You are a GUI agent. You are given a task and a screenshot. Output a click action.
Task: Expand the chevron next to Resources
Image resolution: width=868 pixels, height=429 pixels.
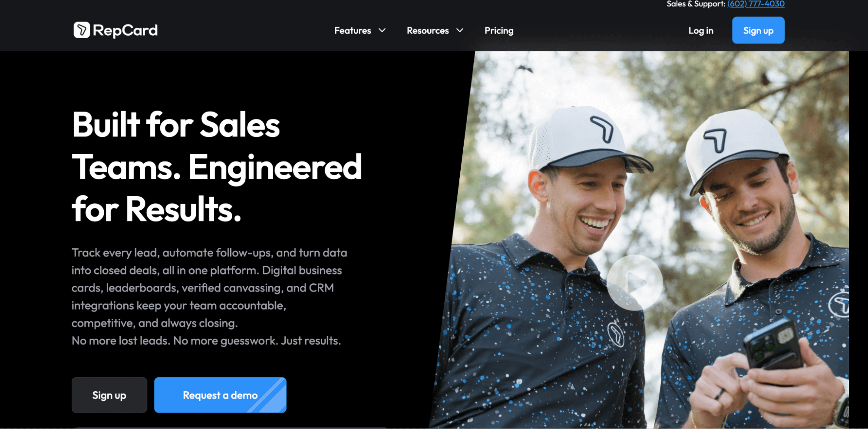460,30
